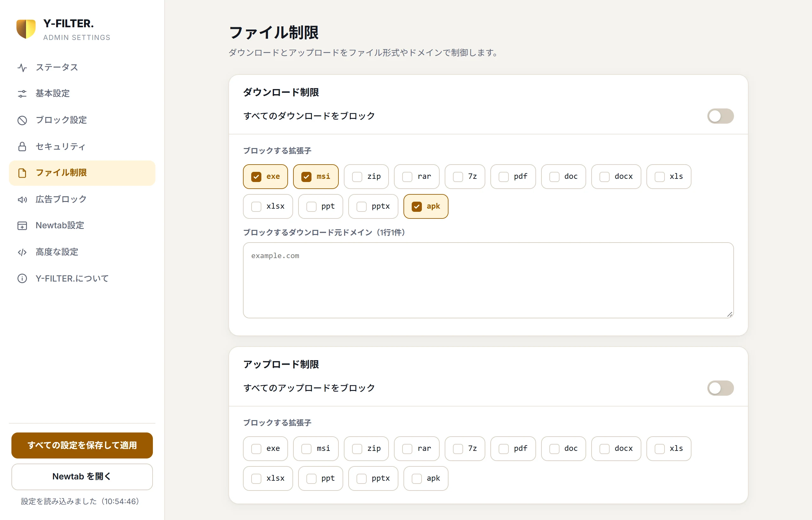The width and height of the screenshot is (812, 520).
Task: Click the ファイル制限 file icon
Action: pos(22,173)
